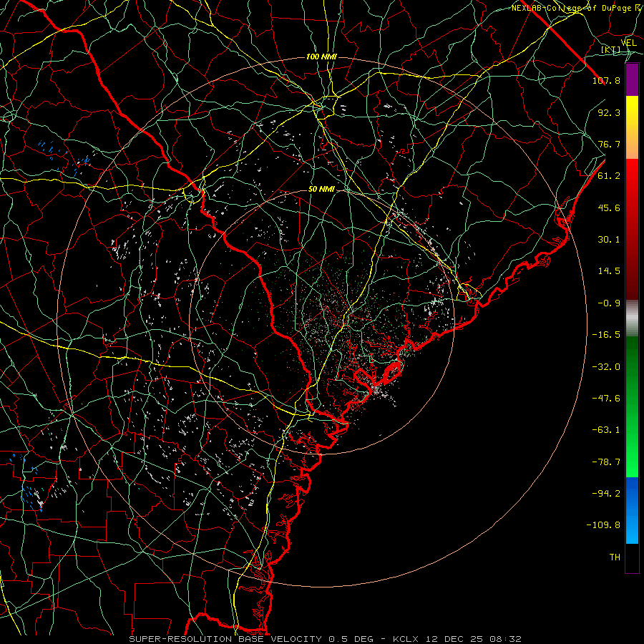Click the TH legend label
644x644 pixels.
pos(615,557)
